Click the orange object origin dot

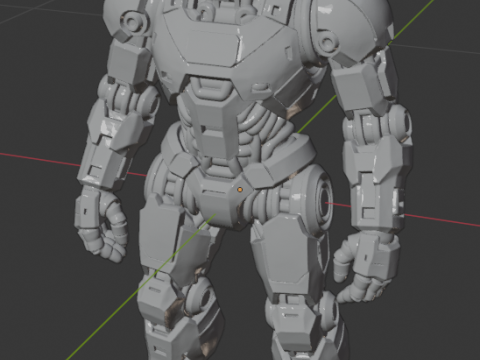(240, 190)
